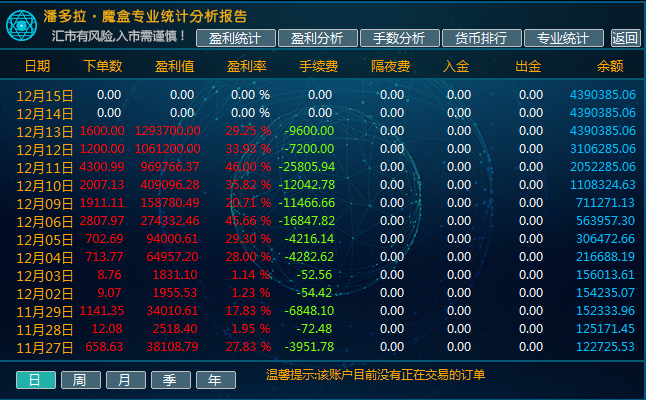Click balance 2052285.06
The image size is (646, 400).
coord(603,167)
